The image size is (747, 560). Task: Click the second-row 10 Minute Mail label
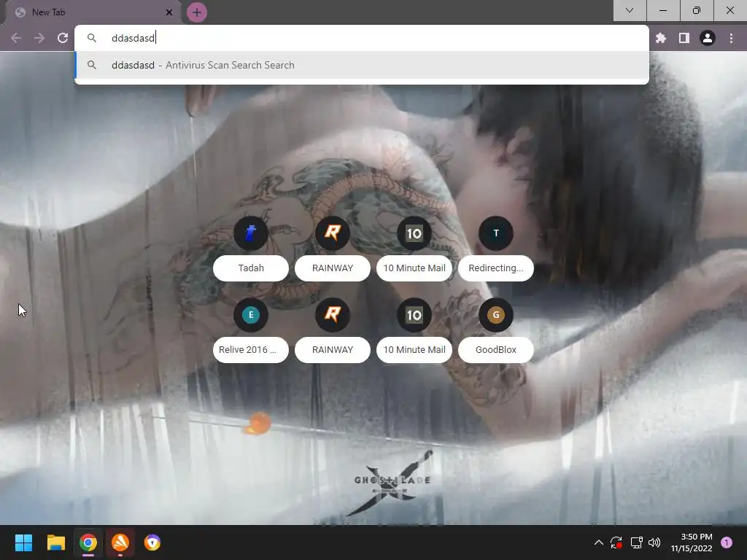point(414,349)
